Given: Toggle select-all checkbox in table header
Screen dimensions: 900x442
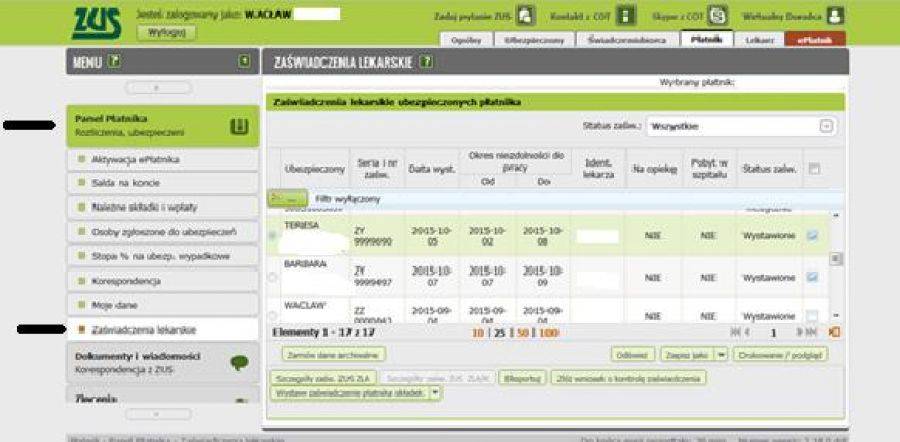Looking at the screenshot, I should 813,169.
